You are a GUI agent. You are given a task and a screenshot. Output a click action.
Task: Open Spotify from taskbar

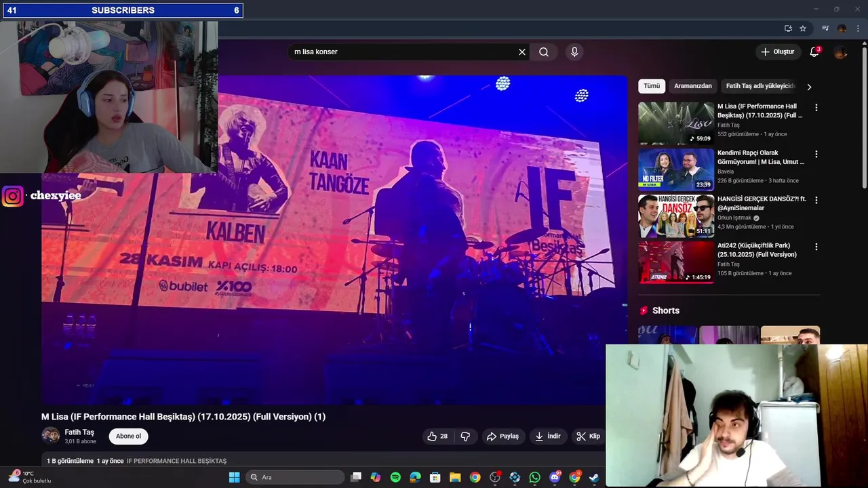[x=395, y=477]
